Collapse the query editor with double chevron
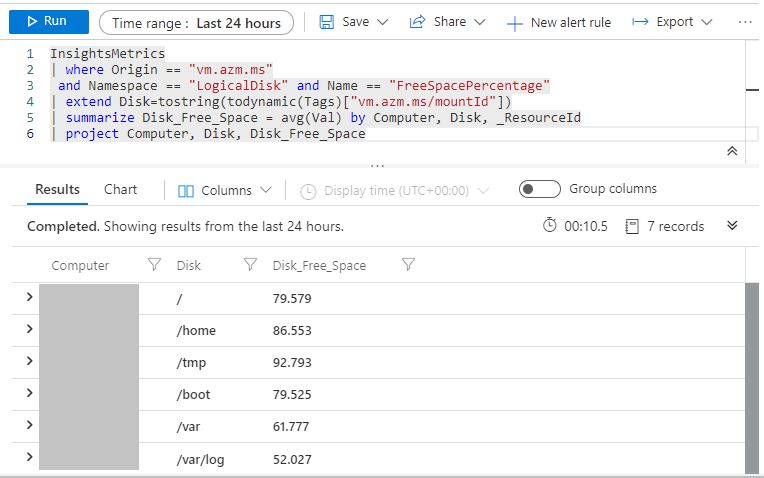This screenshot has height=478, width=764. click(732, 151)
